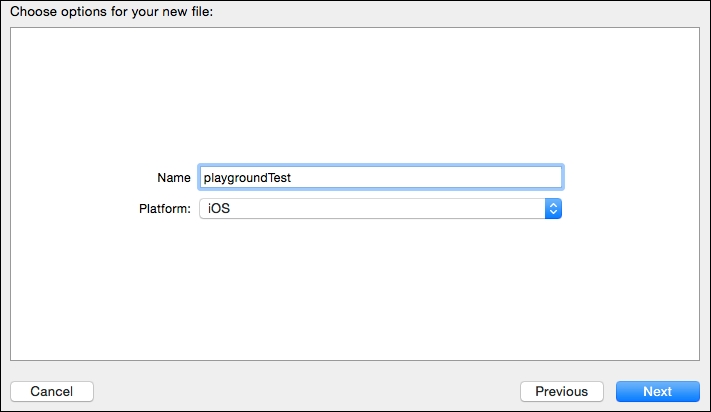Place cursor in the playgroundTest text
Image resolution: width=711 pixels, height=412 pixels.
pos(247,178)
